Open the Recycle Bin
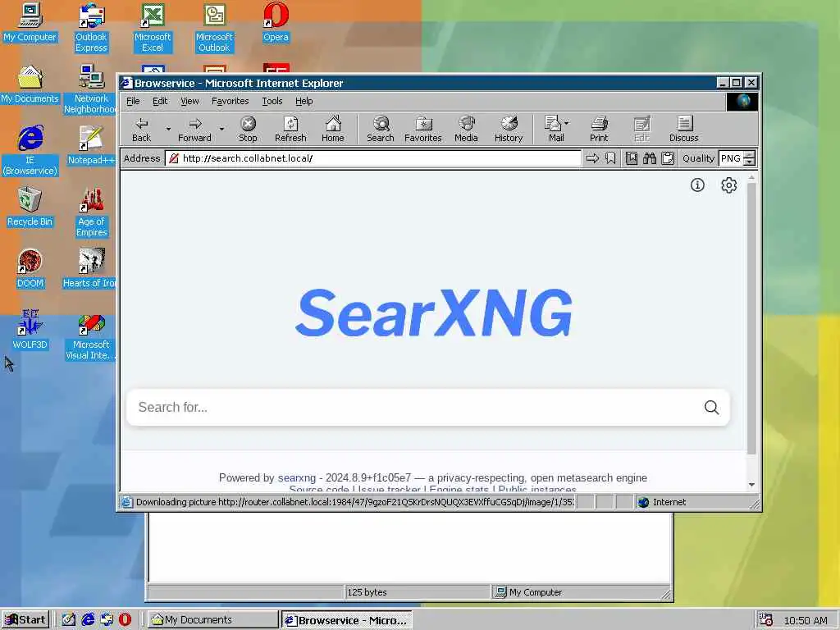The height and width of the screenshot is (630, 840). pyautogui.click(x=30, y=208)
